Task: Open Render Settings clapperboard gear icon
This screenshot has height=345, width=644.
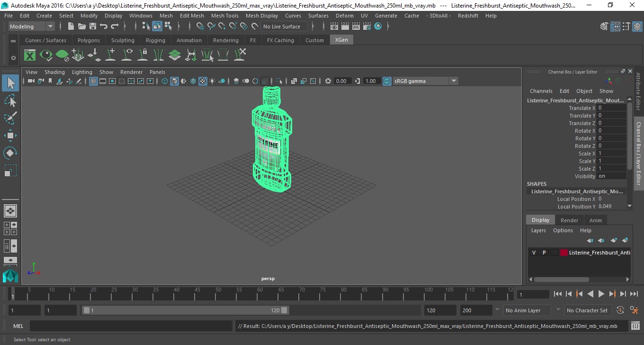Action: pos(367,27)
